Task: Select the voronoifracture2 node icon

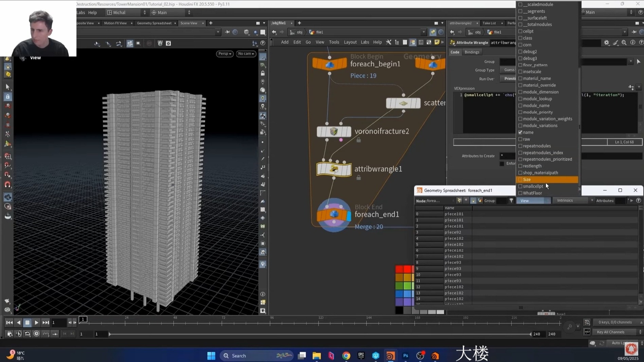Action: click(x=334, y=131)
